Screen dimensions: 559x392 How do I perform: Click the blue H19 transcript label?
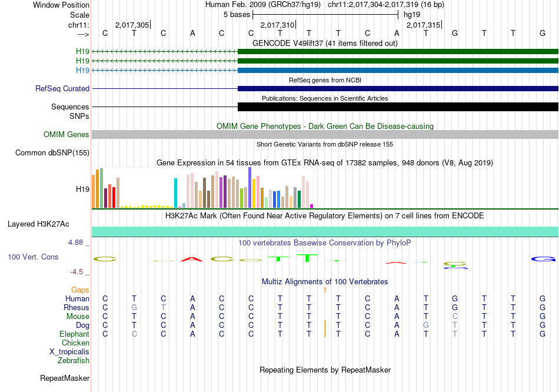[x=82, y=70]
